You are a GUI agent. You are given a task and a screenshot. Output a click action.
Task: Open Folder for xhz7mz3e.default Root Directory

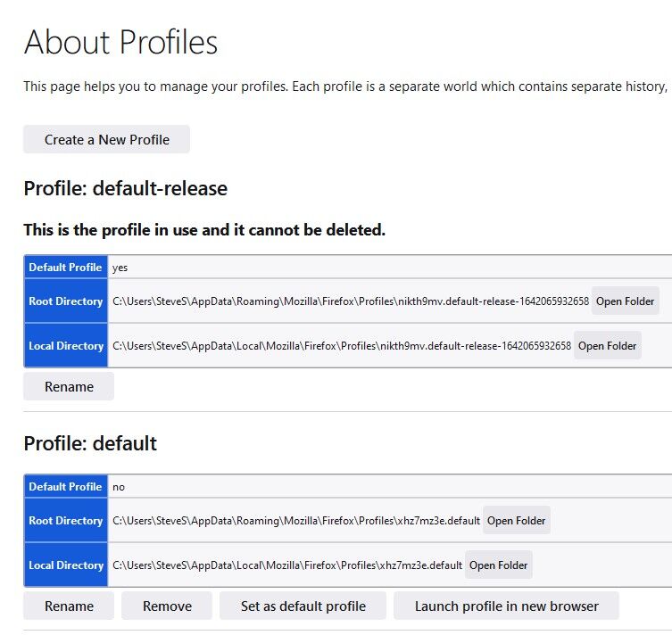click(x=517, y=520)
